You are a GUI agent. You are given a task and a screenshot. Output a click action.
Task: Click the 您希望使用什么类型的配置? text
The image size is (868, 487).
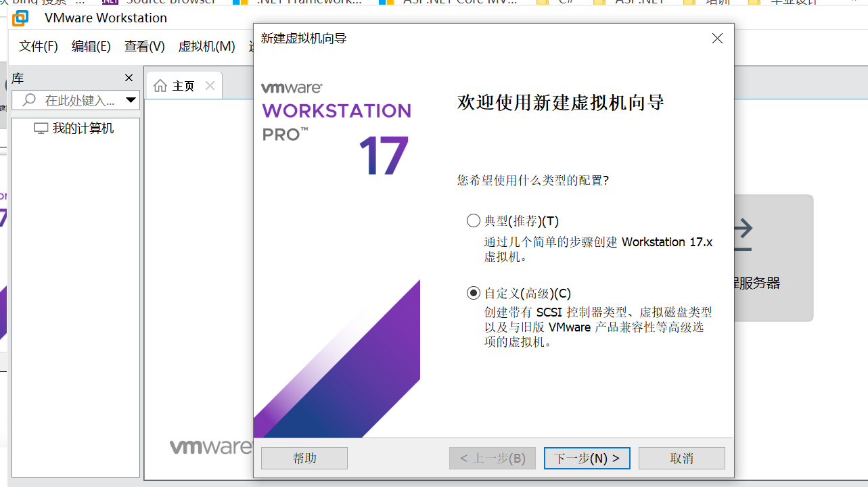[533, 181]
